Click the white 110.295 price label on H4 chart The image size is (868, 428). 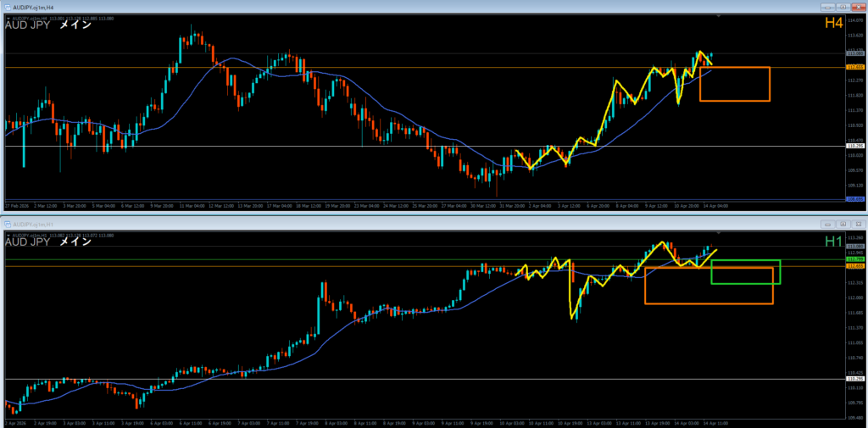coord(854,147)
